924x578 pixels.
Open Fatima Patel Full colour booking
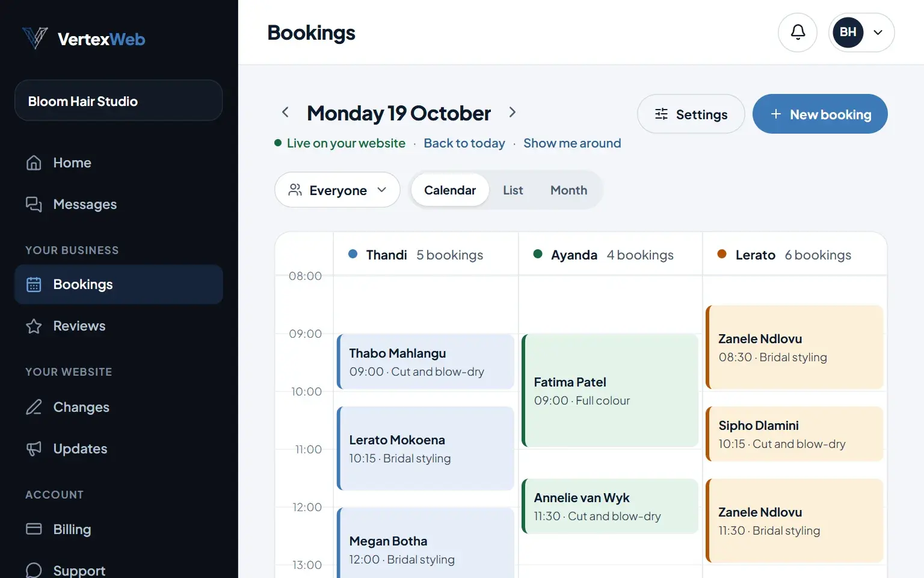click(610, 391)
